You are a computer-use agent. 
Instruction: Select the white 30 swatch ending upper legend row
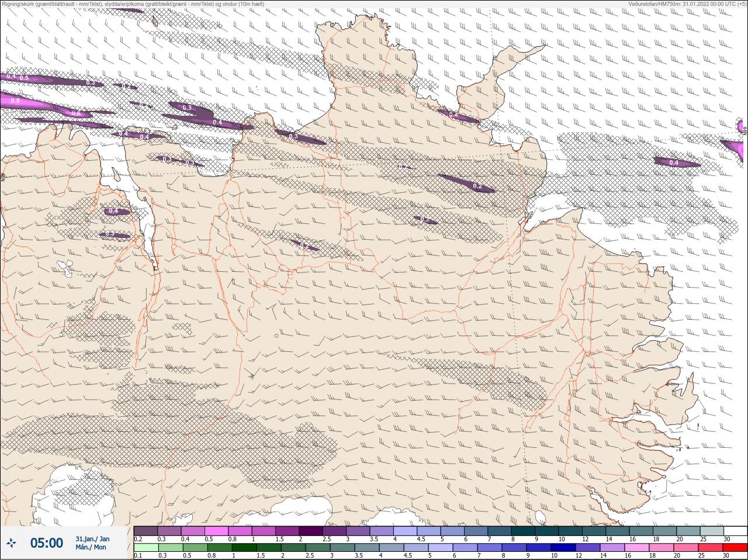tap(735, 531)
